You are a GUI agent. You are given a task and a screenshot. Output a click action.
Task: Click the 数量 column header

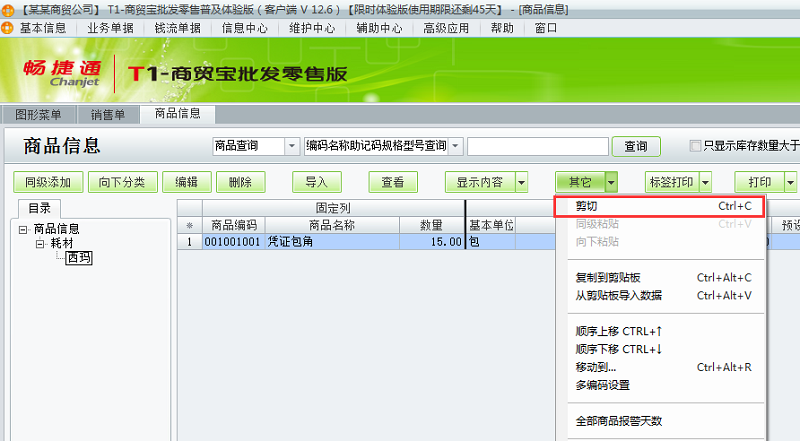tap(432, 225)
